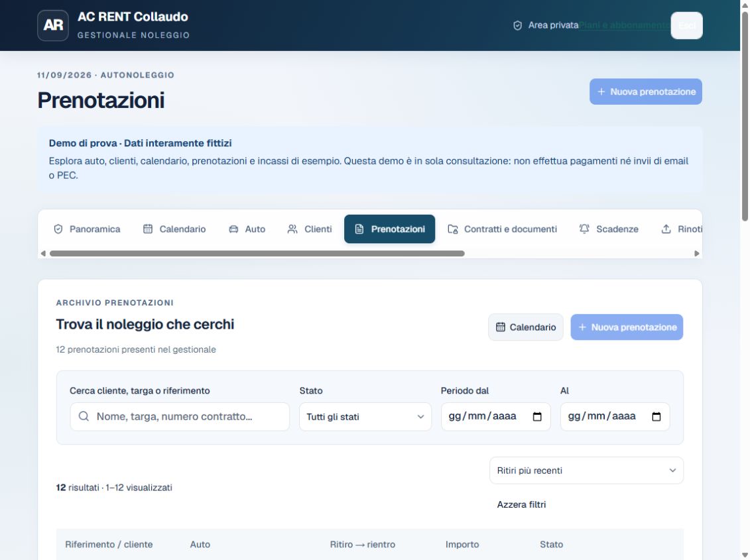The width and height of the screenshot is (750, 560).
Task: Click the page vertical scrollbar thumb
Action: (x=745, y=116)
